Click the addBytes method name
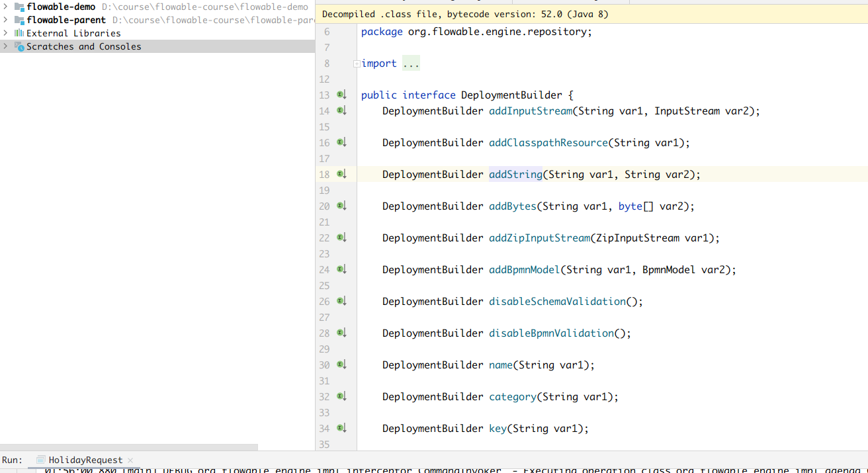Image resolution: width=868 pixels, height=473 pixels. tap(513, 206)
